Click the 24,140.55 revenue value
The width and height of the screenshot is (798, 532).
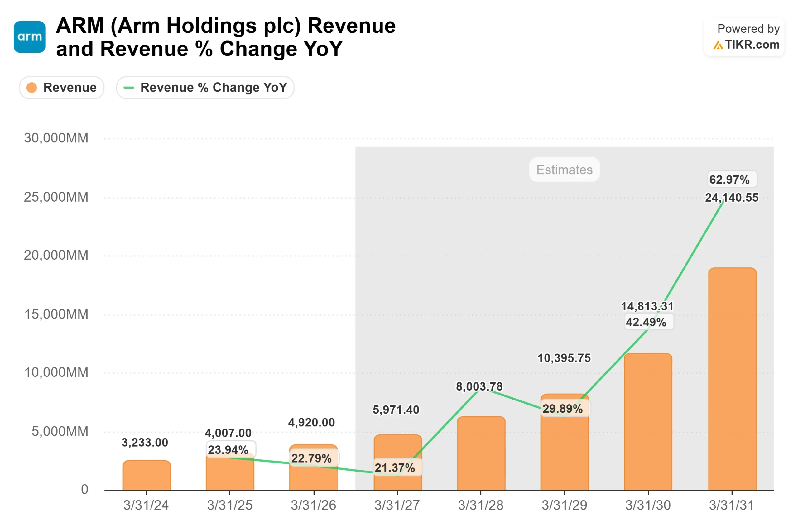pos(732,198)
